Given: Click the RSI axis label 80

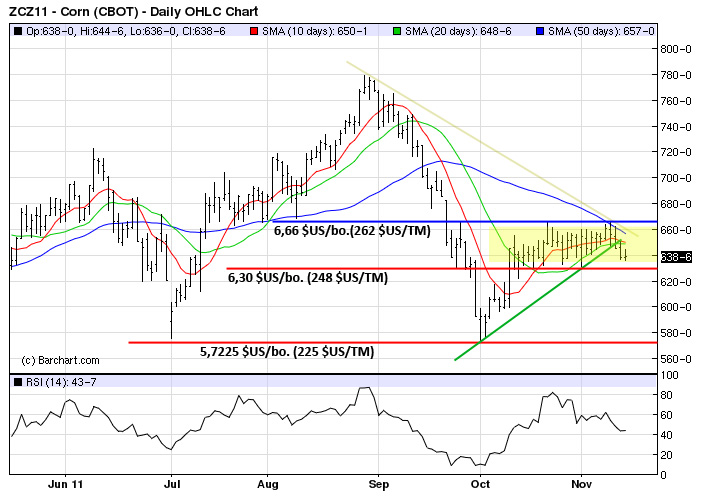Looking at the screenshot, I should (x=666, y=395).
